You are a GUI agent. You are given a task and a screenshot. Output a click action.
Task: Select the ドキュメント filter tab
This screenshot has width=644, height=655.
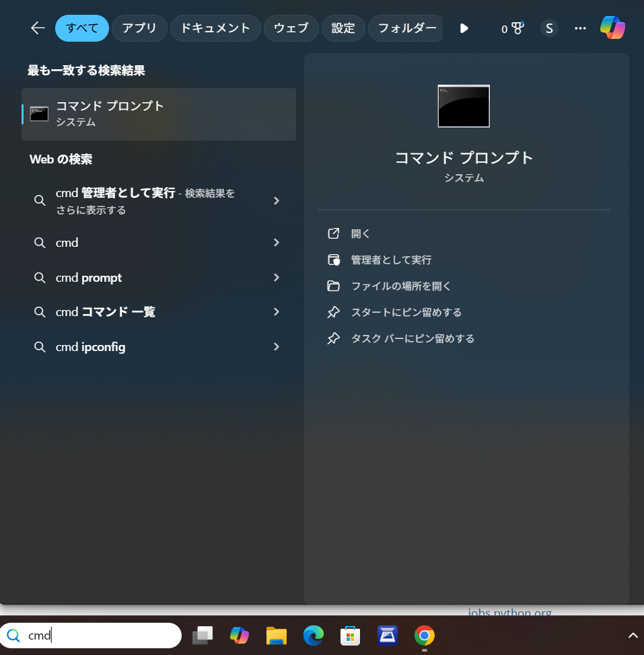click(215, 28)
